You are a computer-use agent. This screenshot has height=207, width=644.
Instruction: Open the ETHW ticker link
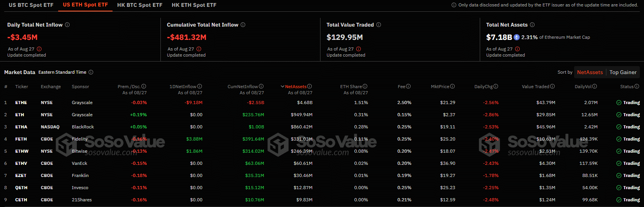pyautogui.click(x=22, y=151)
